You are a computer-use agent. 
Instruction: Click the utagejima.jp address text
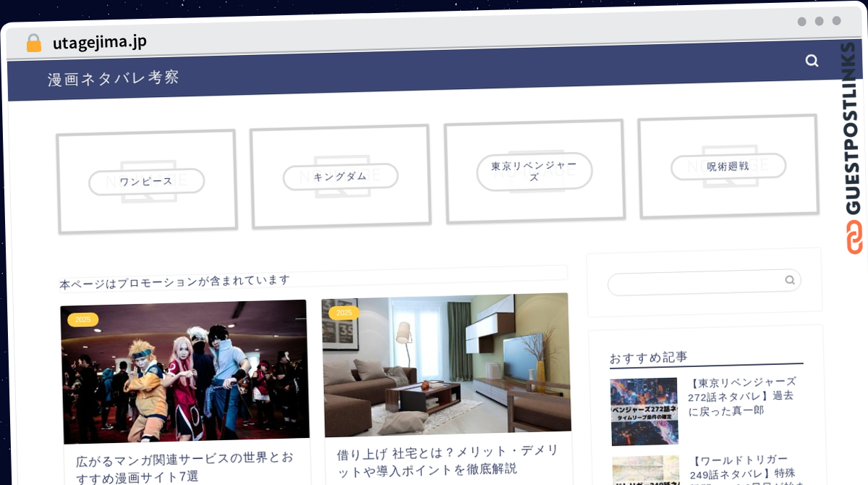[100, 42]
